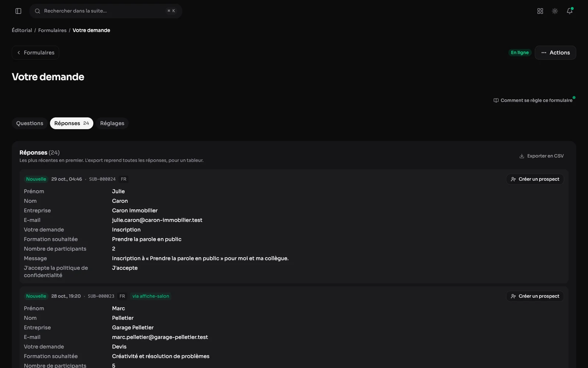Click the via affiche-salon tag

click(x=151, y=296)
